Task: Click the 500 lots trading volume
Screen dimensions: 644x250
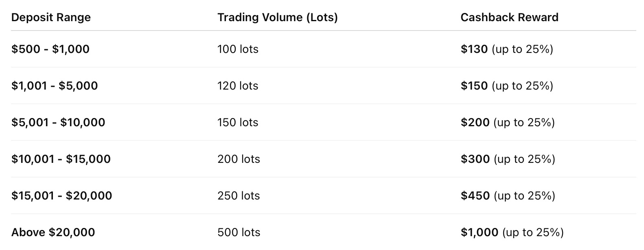Action: pos(239,232)
